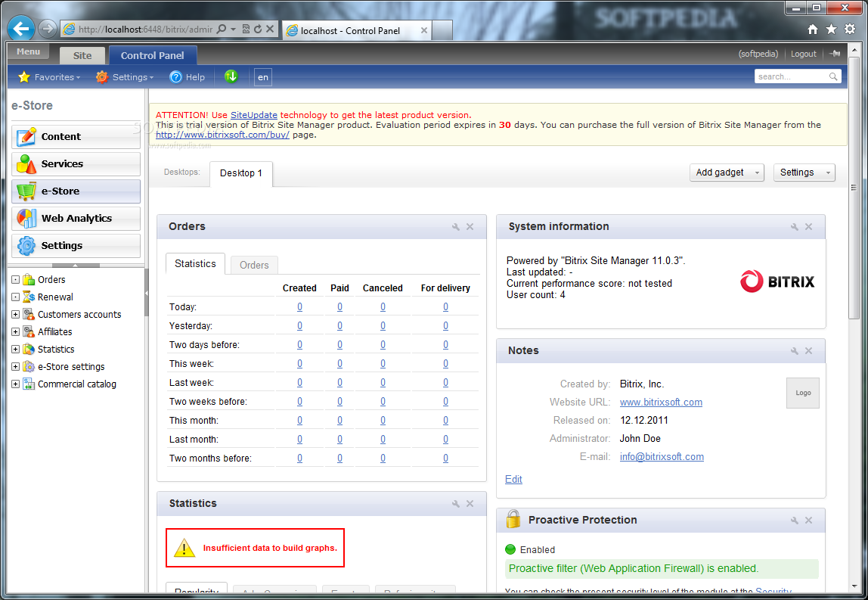Open the Settings dropdown in the blue toolbar
Screen dimensions: 868x600
(x=125, y=77)
